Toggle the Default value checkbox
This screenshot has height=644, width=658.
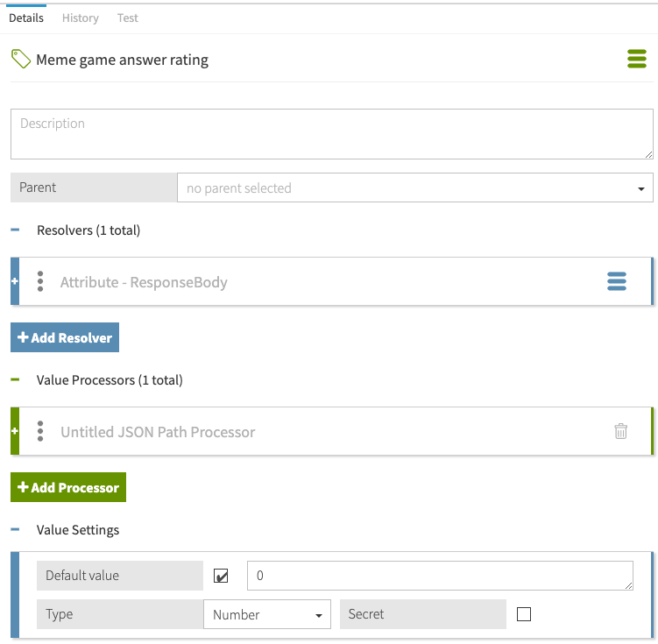pyautogui.click(x=222, y=576)
